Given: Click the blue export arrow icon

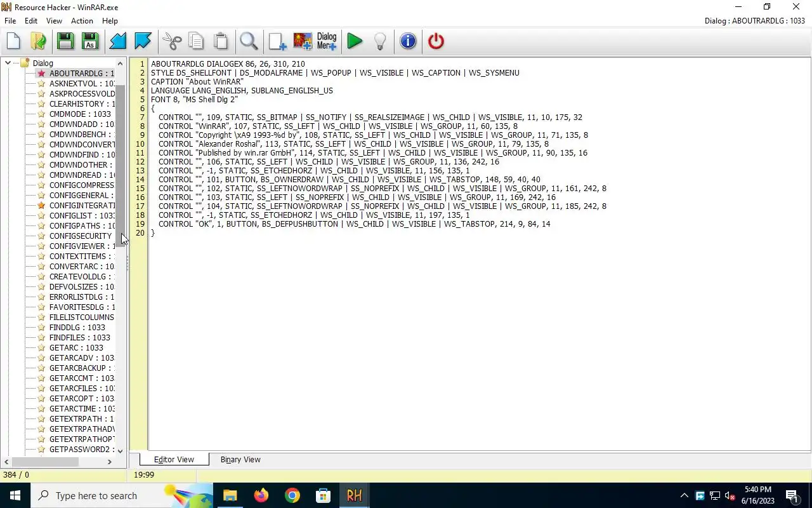Looking at the screenshot, I should 143,41.
